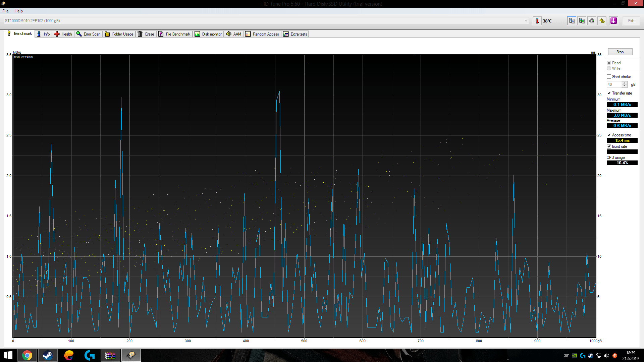Image resolution: width=644 pixels, height=362 pixels.
Task: Toggle the Access time checkbox
Action: coord(609,135)
